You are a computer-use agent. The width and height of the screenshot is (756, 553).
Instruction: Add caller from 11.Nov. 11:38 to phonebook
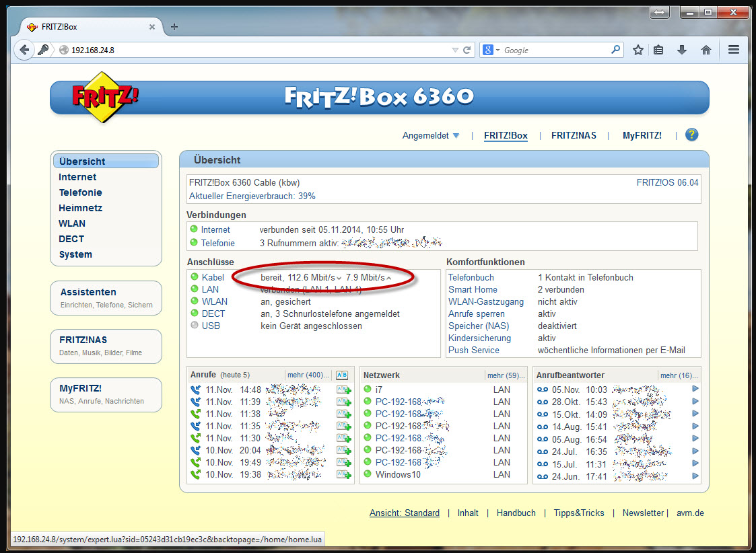[x=344, y=414]
